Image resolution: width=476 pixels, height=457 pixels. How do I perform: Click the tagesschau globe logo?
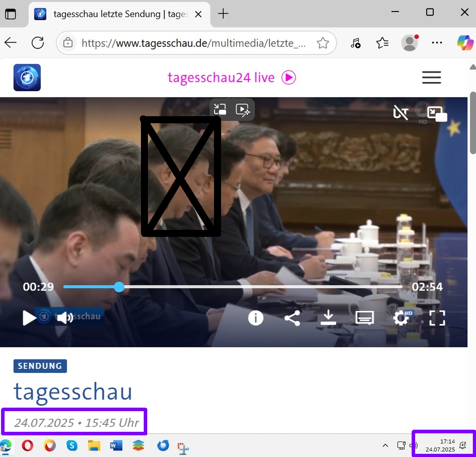click(x=27, y=78)
